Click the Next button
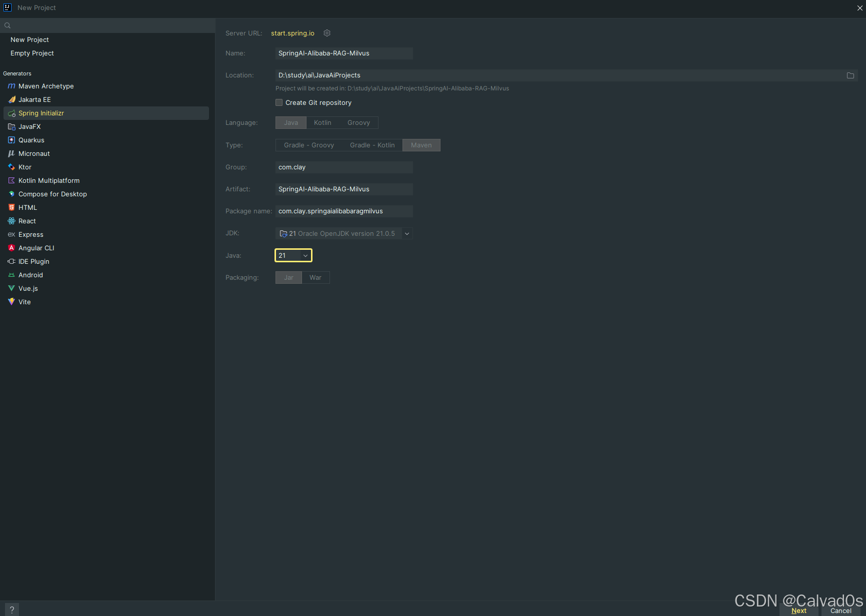Screen dimensions: 866x616 tap(798, 611)
